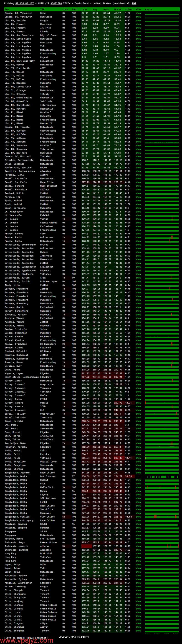Show MTR for Kansas City Rozint row
The height and width of the screenshot is (644, 182).
tap(138, 87)
